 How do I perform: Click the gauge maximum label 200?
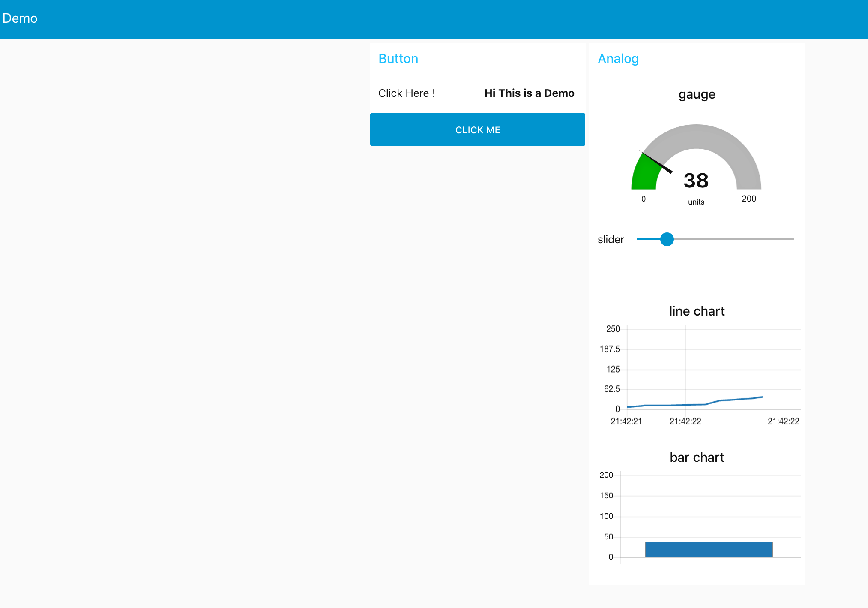tap(748, 199)
